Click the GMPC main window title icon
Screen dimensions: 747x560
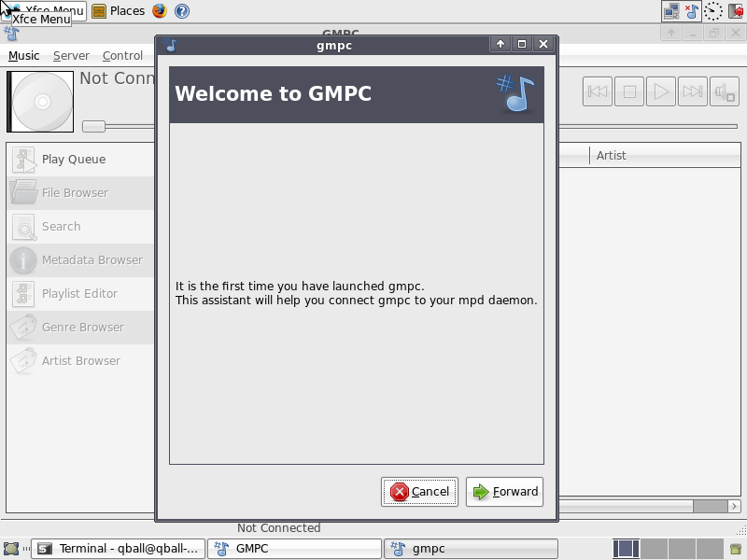[x=11, y=33]
